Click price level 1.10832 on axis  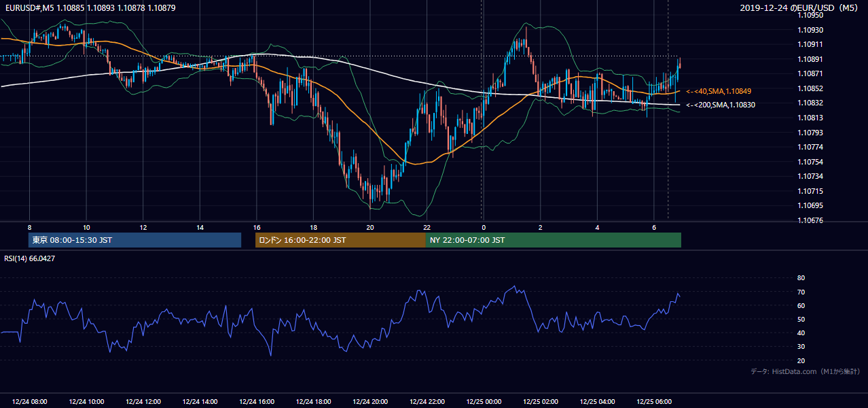(810, 103)
